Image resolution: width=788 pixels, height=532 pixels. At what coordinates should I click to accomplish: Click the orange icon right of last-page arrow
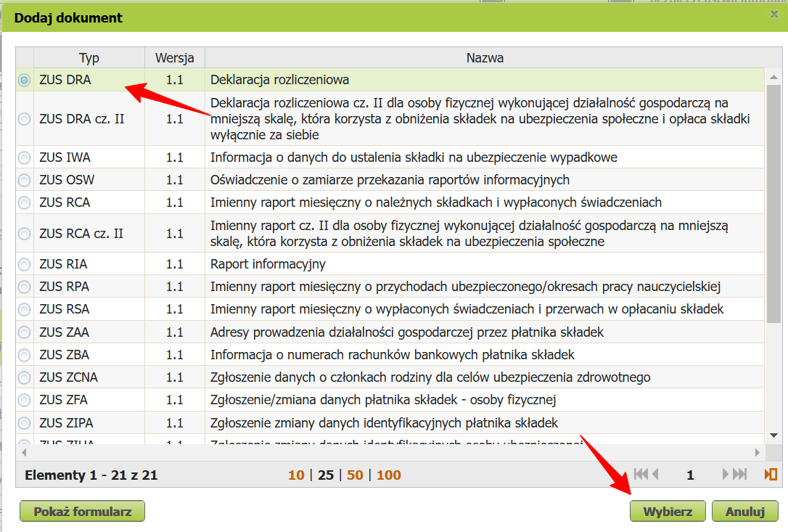pyautogui.click(x=771, y=474)
